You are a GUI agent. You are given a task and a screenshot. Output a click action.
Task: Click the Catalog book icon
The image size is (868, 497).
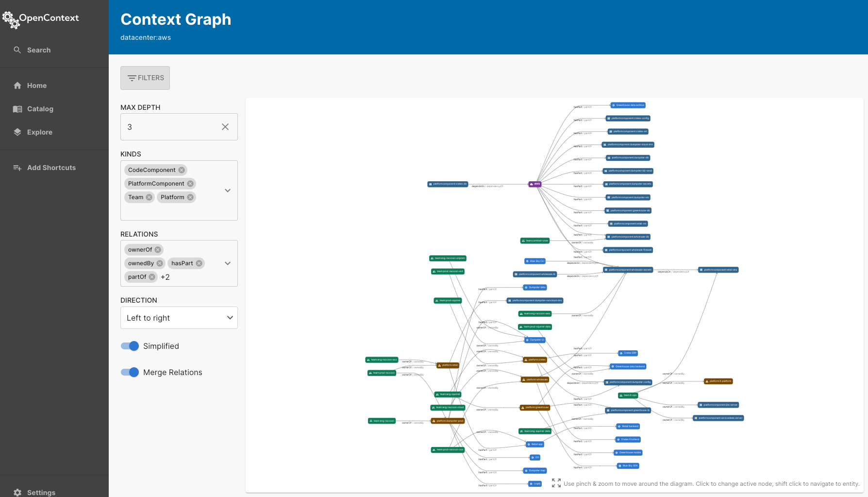pos(17,109)
